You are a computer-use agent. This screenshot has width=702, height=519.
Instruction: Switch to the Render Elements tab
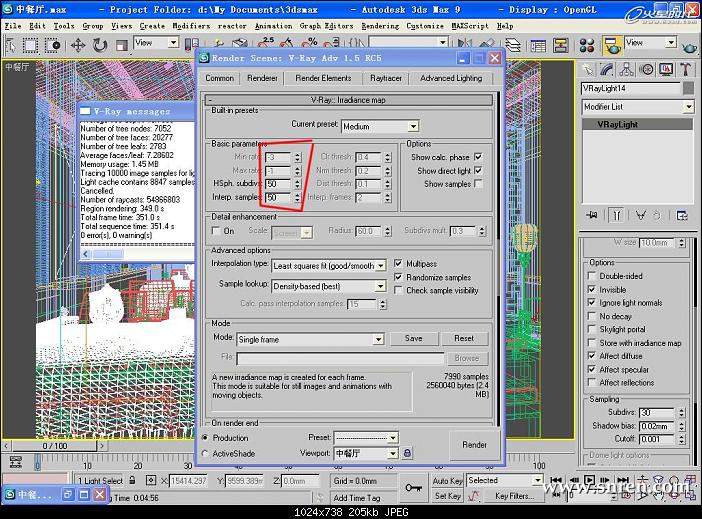(323, 78)
